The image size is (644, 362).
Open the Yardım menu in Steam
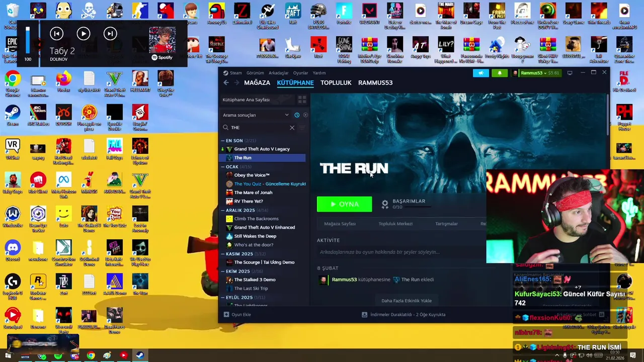(x=319, y=73)
